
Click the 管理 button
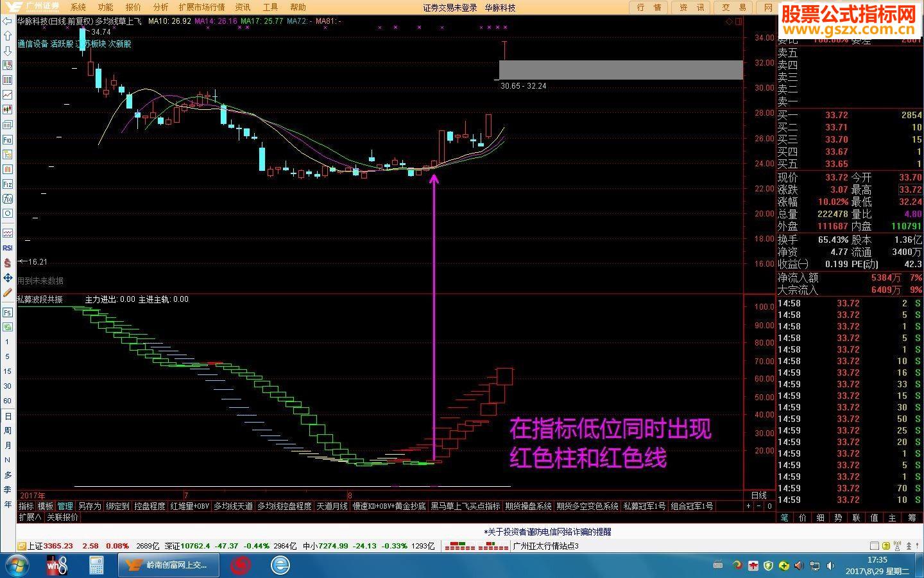click(65, 506)
